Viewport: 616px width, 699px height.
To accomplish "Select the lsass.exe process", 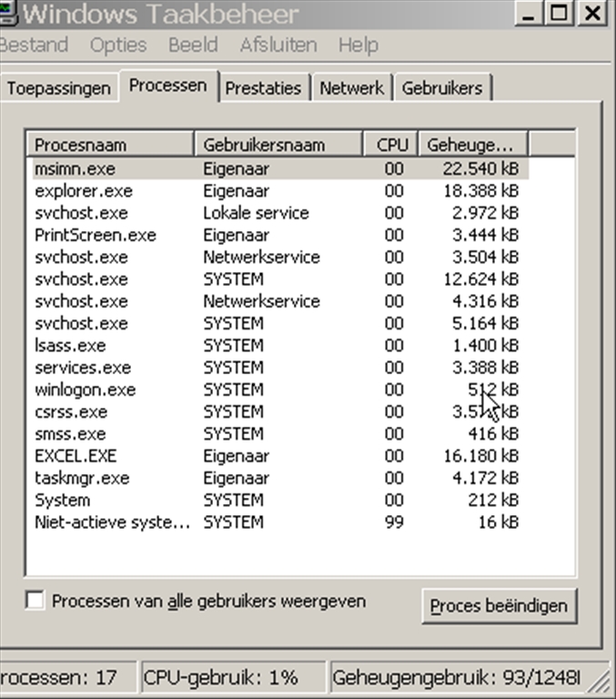I will [x=280, y=346].
